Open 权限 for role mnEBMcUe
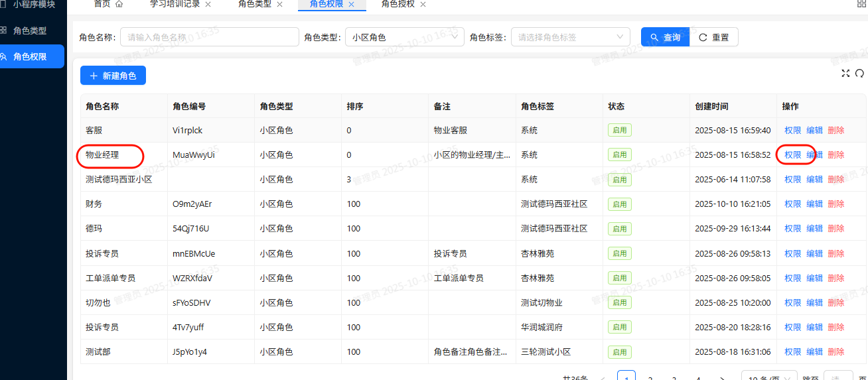This screenshot has width=868, height=380. [792, 253]
